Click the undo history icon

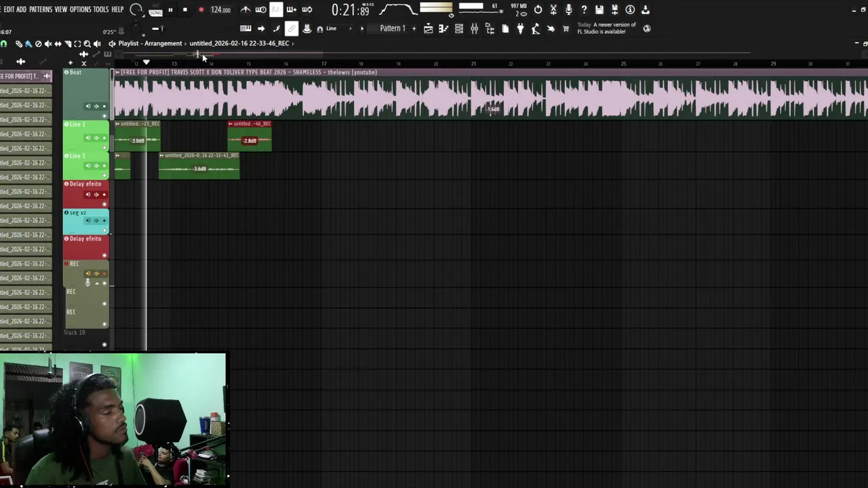coord(538,9)
